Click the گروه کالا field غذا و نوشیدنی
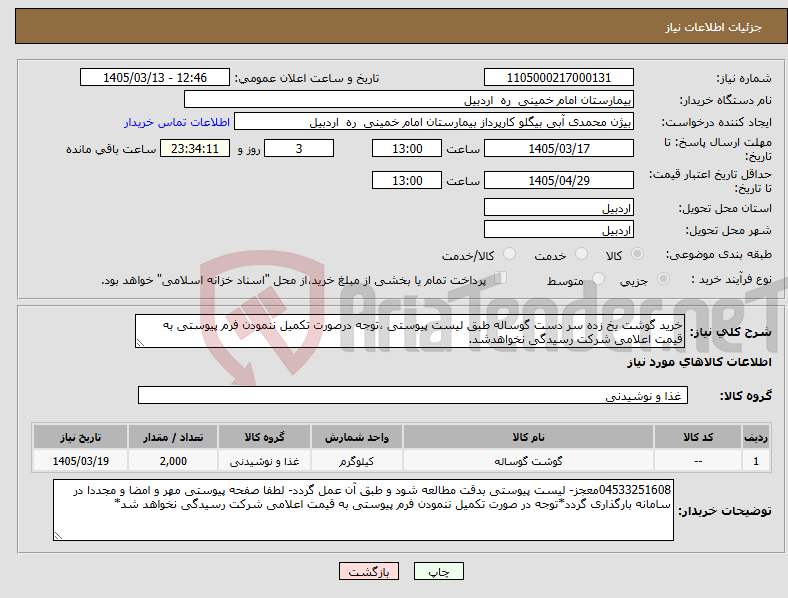The height and width of the screenshot is (598, 788). pyautogui.click(x=413, y=395)
